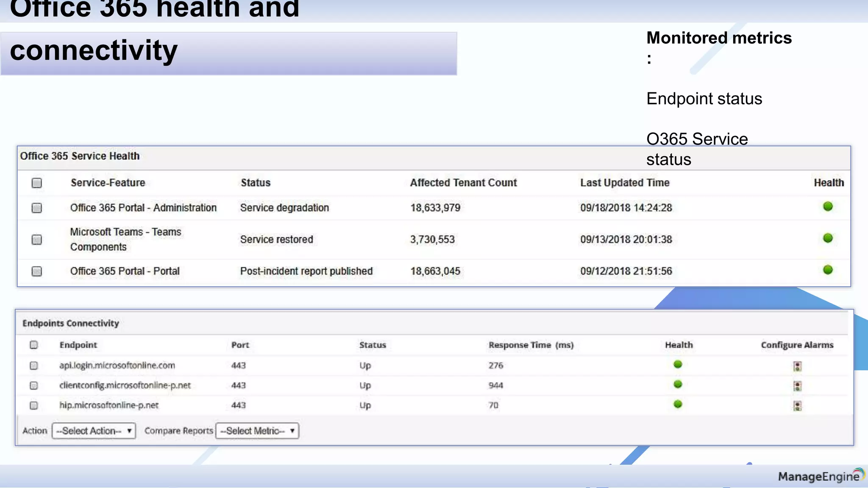Click the Affected Tenant Count column header

click(463, 183)
